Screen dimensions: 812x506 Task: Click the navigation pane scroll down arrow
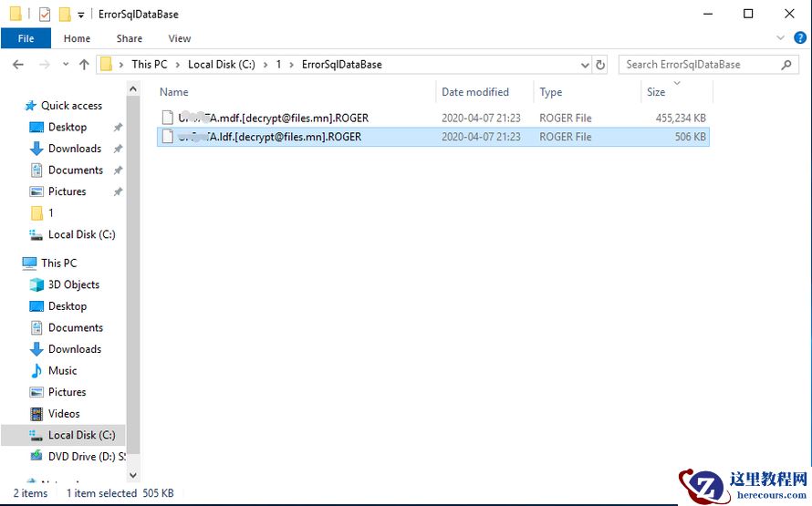click(133, 474)
